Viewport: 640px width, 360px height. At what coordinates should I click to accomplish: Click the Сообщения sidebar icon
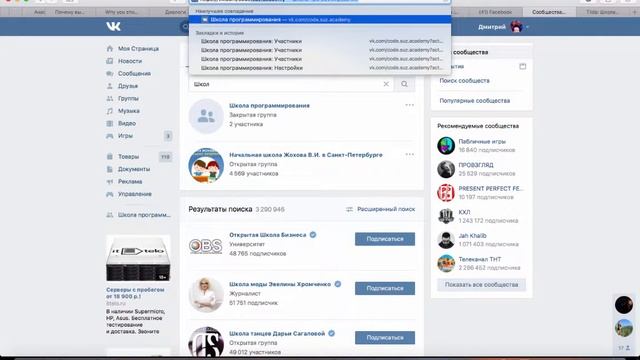(x=109, y=73)
